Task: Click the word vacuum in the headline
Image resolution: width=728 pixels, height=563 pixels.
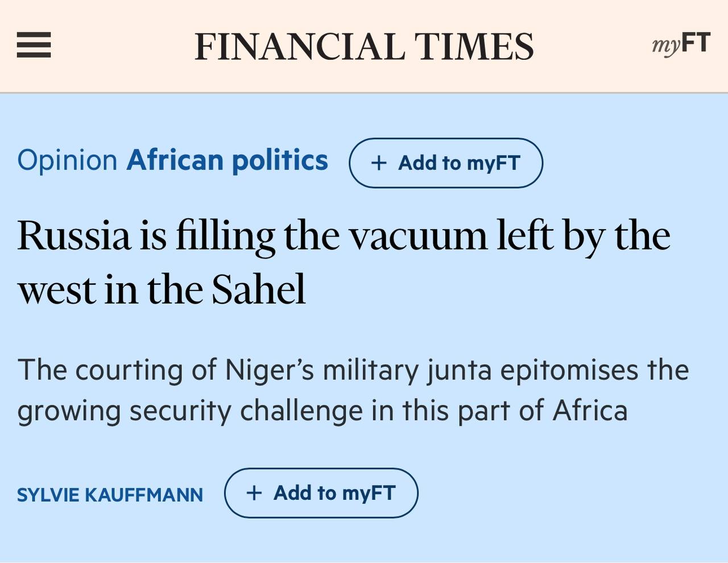Action: [418, 235]
